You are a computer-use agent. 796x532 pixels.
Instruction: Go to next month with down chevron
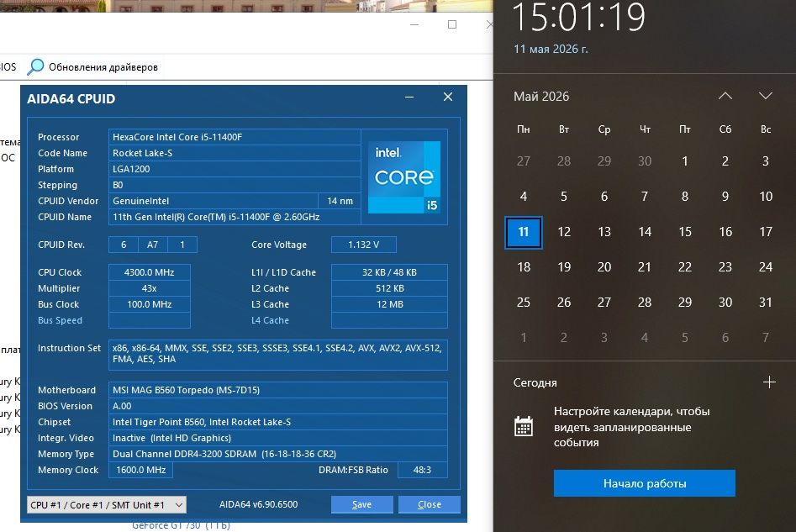click(766, 96)
